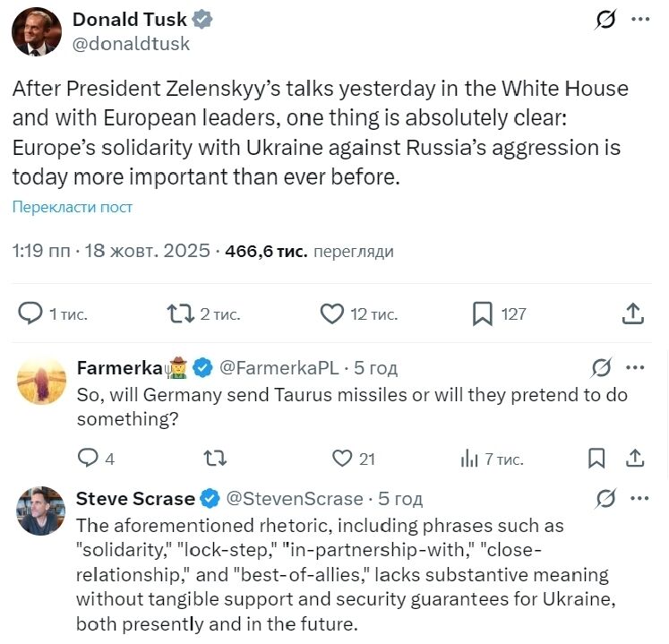Screen dimensions: 669x644
Task: Reply to Donald Tusk's post
Action: click(31, 313)
